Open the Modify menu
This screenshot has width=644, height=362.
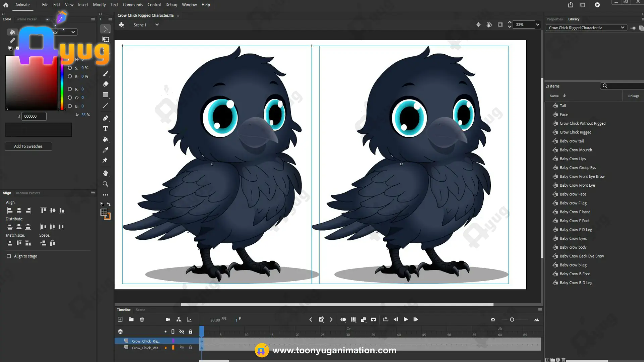pos(99,5)
